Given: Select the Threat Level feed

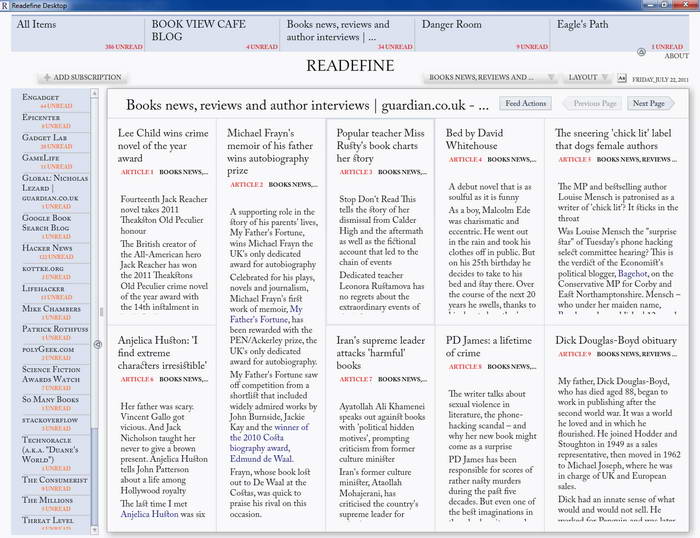Looking at the screenshot, I should coord(51,524).
